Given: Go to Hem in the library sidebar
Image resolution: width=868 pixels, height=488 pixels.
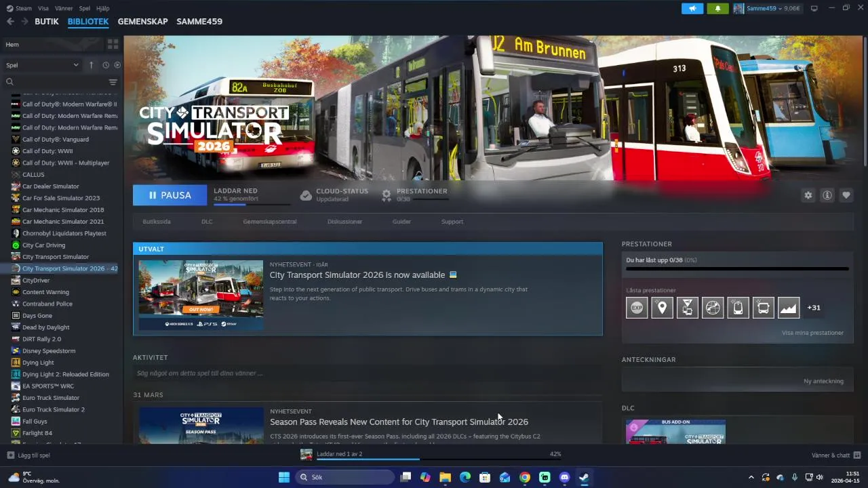Looking at the screenshot, I should tap(52, 44).
